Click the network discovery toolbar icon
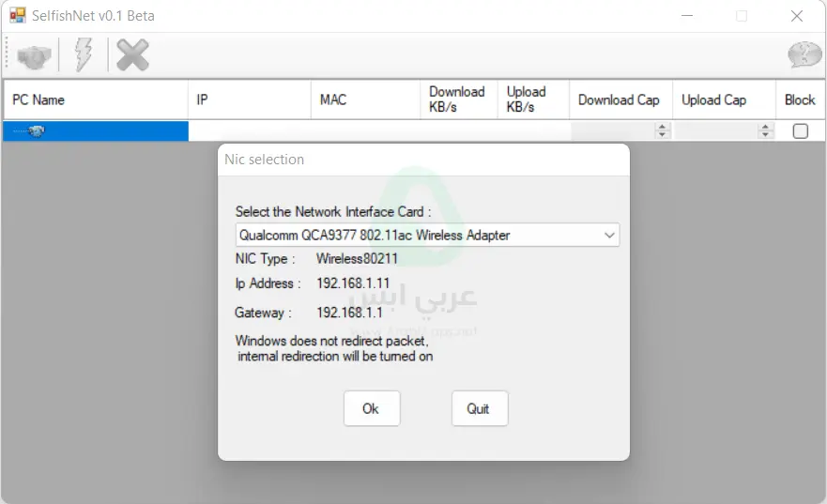Screen dimensions: 827x504 35,56
